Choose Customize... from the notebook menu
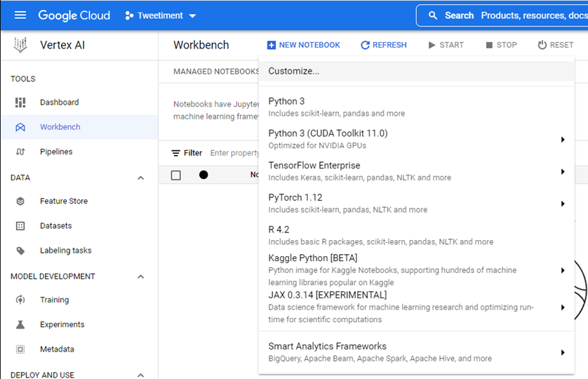 click(x=294, y=71)
